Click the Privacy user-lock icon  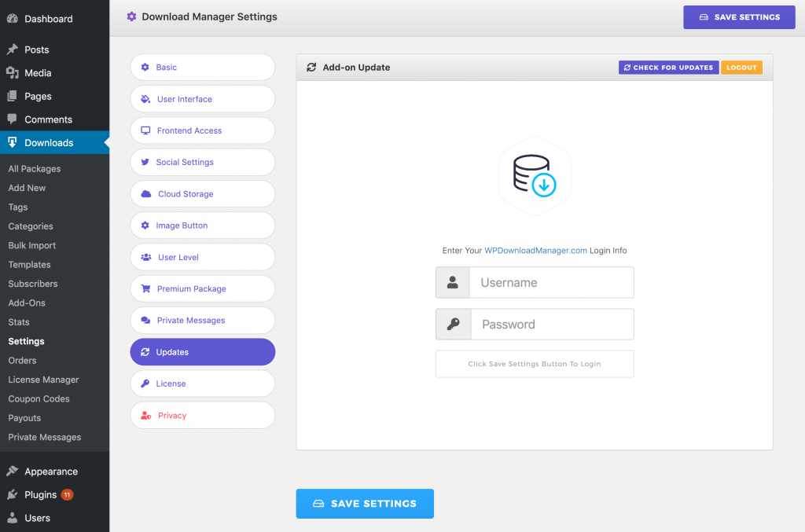pyautogui.click(x=146, y=416)
